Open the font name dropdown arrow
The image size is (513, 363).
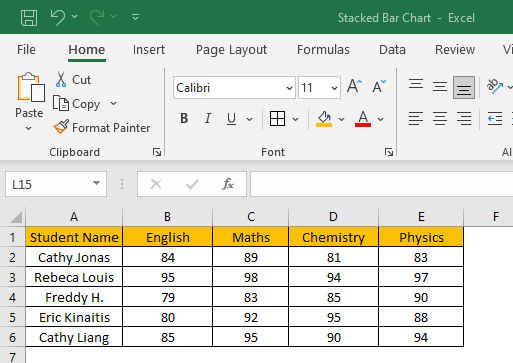point(289,88)
